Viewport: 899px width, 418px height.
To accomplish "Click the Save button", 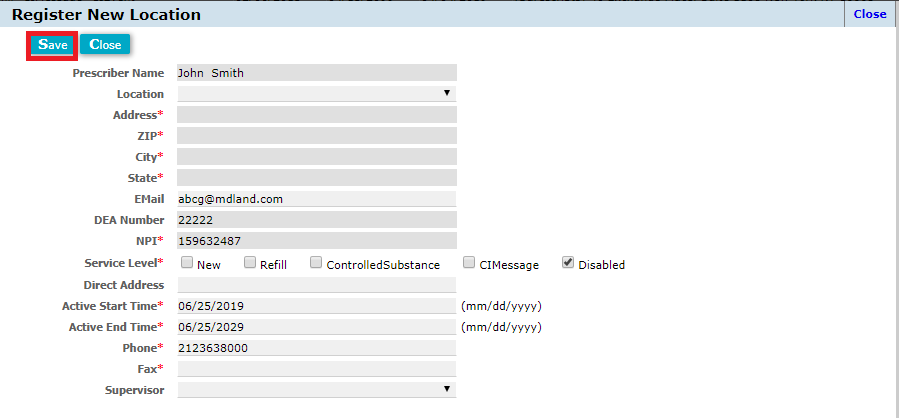I will (52, 45).
